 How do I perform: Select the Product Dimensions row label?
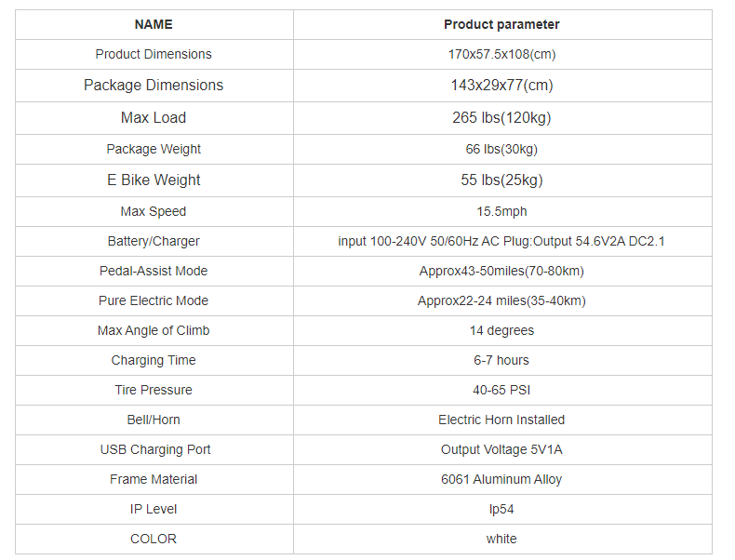click(154, 54)
